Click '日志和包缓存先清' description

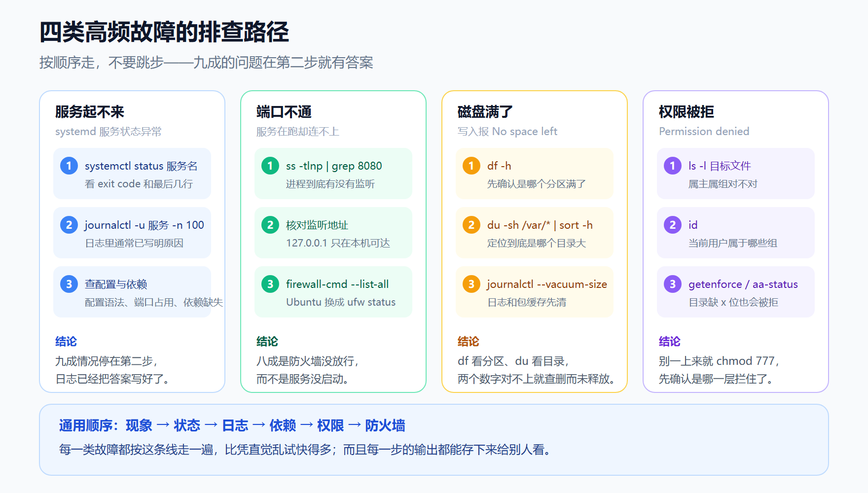coord(527,302)
